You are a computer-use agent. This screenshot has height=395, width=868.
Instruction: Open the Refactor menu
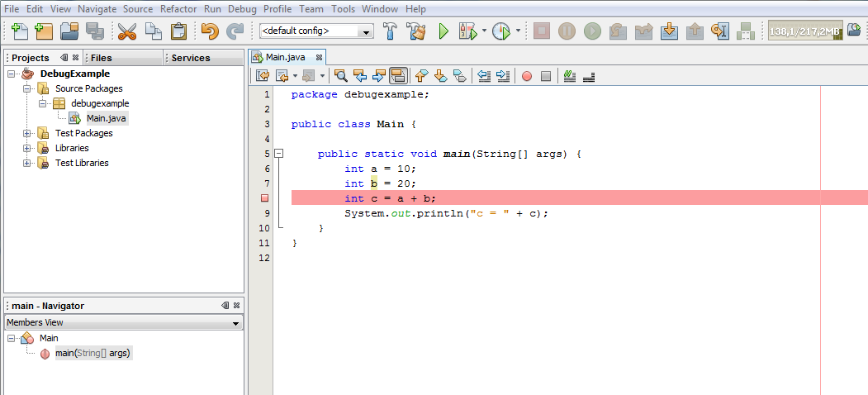[x=178, y=9]
